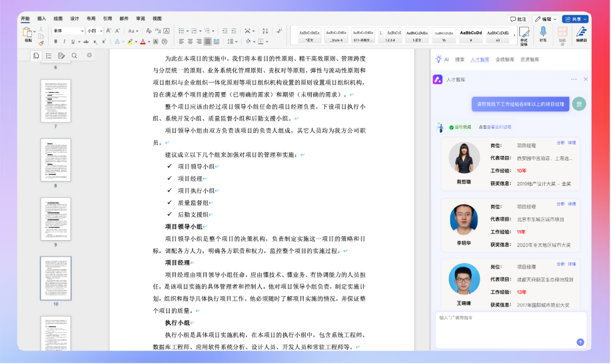Apply yellow text highlight color

[x=130, y=42]
